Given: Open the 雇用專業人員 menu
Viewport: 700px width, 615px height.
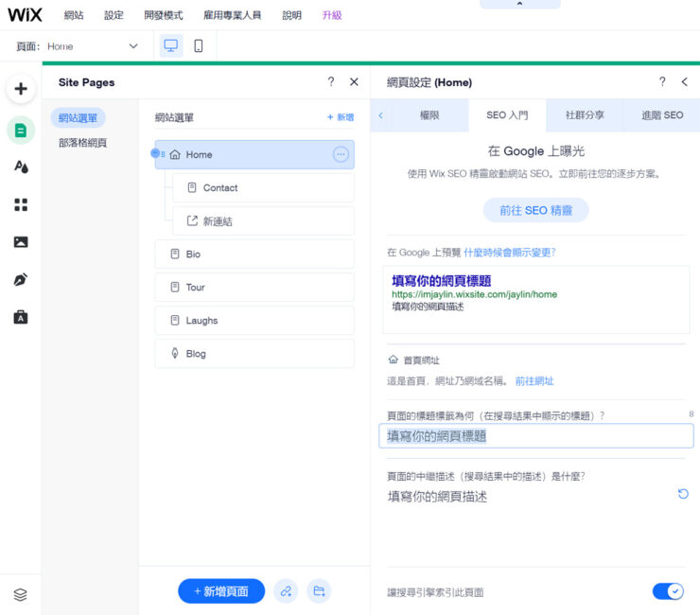Looking at the screenshot, I should 233,15.
